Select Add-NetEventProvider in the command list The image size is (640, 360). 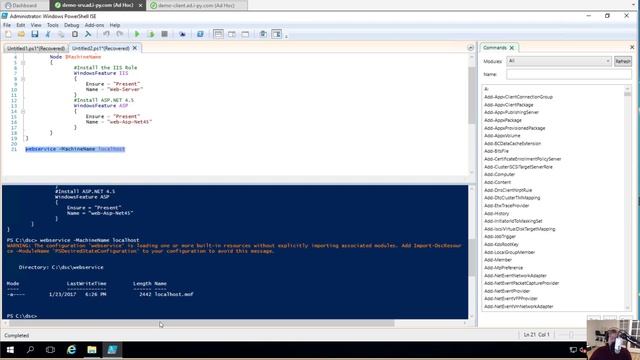click(507, 291)
